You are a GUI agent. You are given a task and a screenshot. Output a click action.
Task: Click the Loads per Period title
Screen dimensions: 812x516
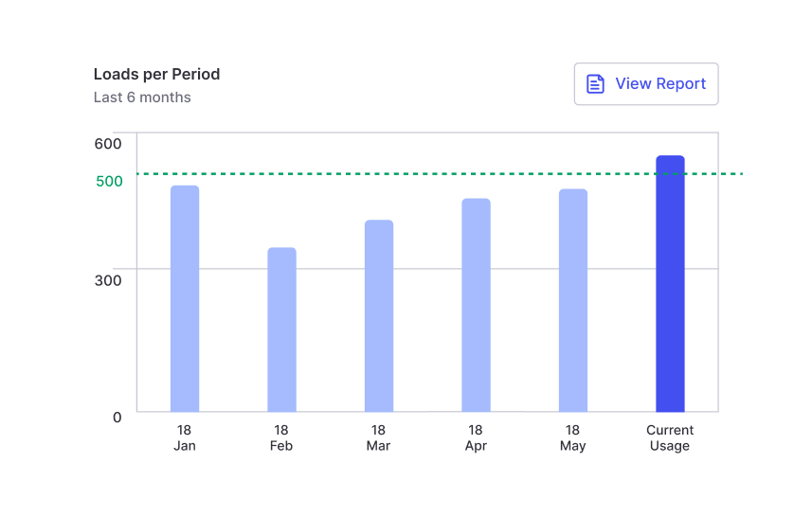coord(156,74)
